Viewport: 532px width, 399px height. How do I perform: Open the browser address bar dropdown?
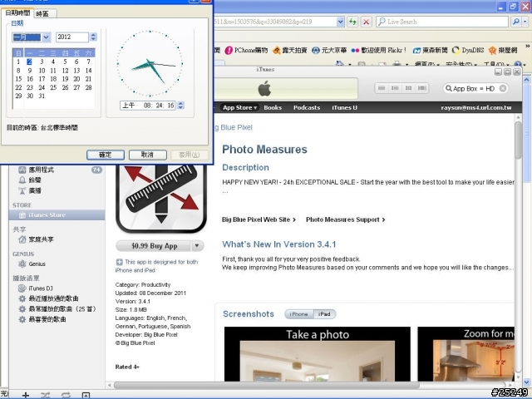340,22
